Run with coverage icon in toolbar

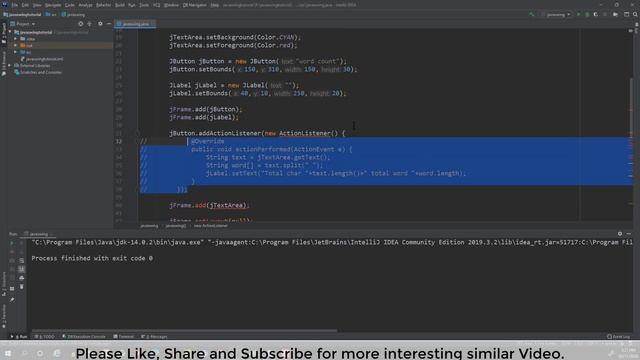pos(596,14)
